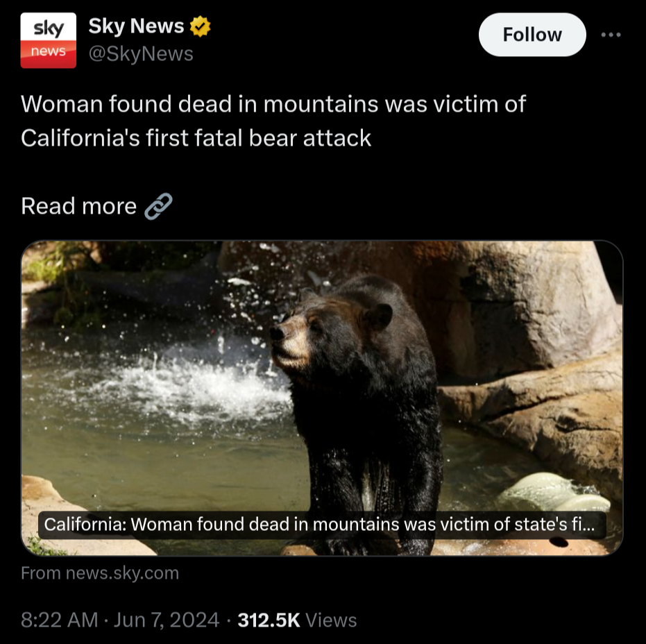Visit the 'From news.sky.com' source link
646x644 pixels.
click(100, 573)
